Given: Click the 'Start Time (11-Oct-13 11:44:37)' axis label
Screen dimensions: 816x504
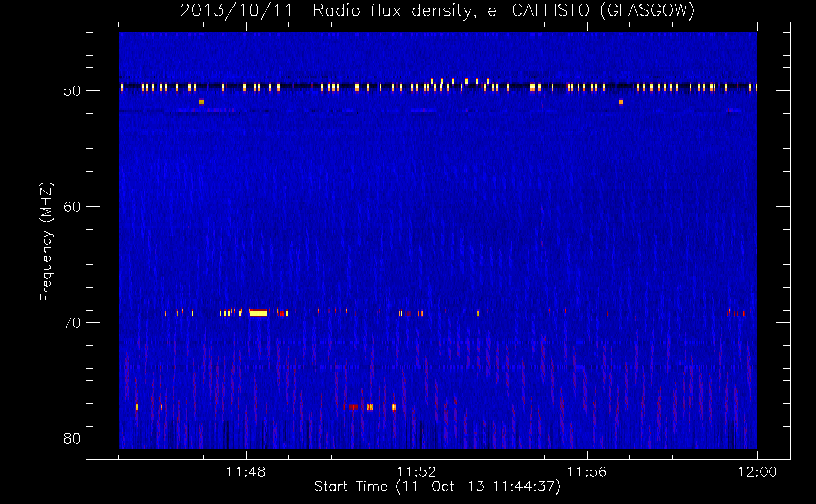Looking at the screenshot, I should pos(437,486).
